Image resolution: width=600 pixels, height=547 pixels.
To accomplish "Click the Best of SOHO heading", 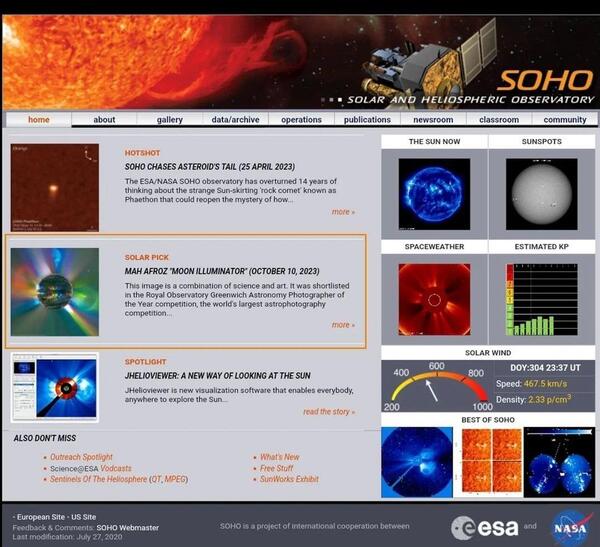I will (488, 420).
